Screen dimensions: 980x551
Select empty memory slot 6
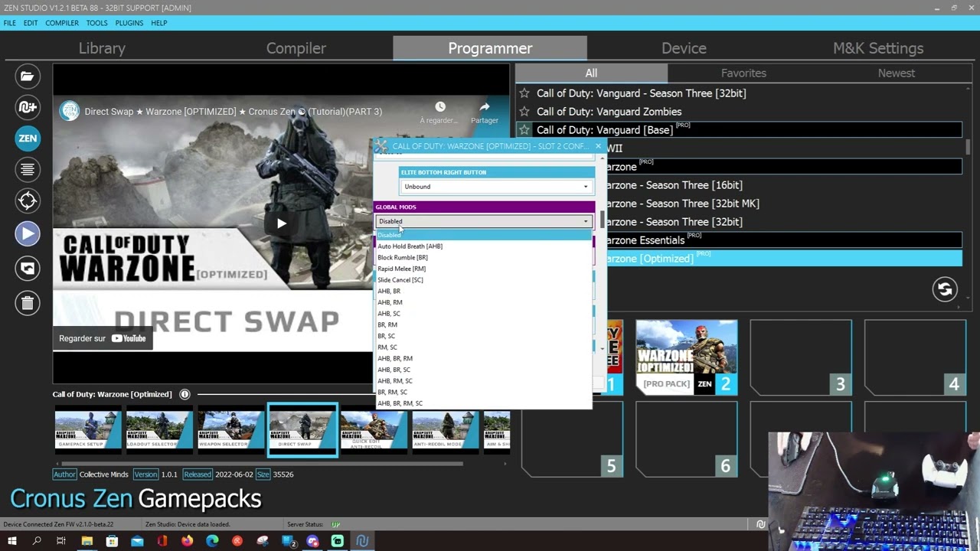point(687,439)
